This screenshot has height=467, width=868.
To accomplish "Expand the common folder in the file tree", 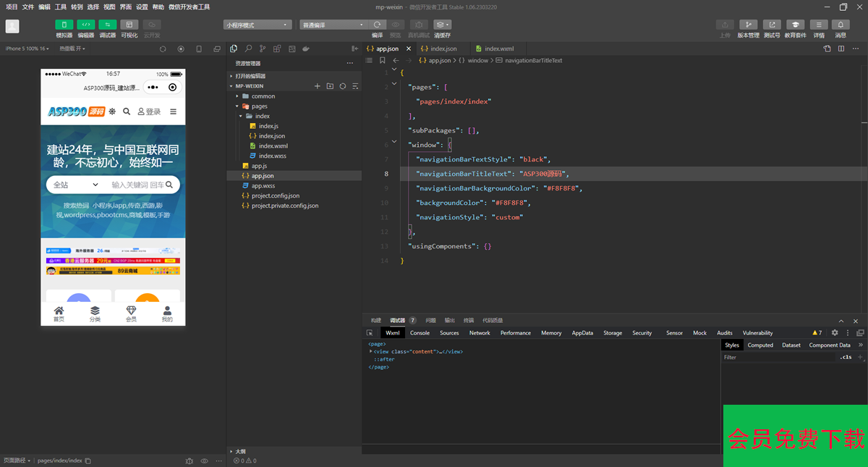I will pos(263,96).
